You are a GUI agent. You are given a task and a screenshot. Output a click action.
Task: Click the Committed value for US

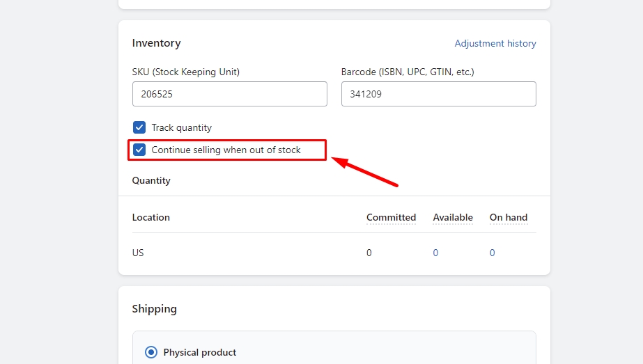click(369, 253)
